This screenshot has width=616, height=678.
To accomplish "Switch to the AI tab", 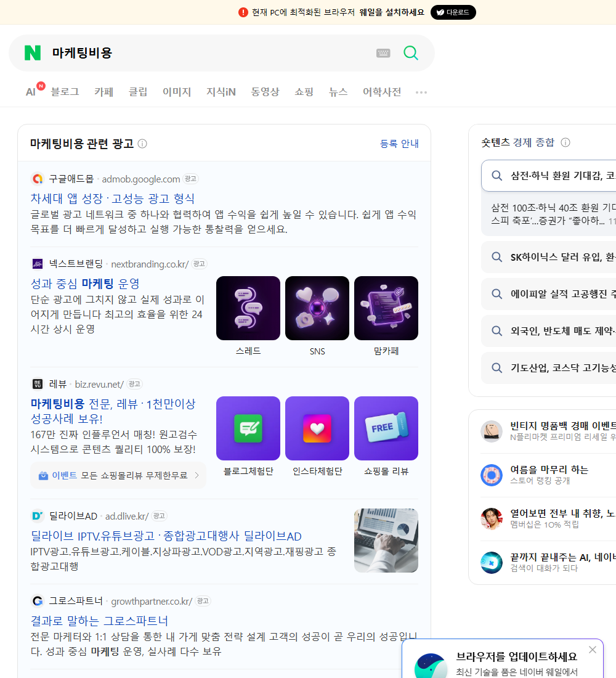I will (x=31, y=92).
